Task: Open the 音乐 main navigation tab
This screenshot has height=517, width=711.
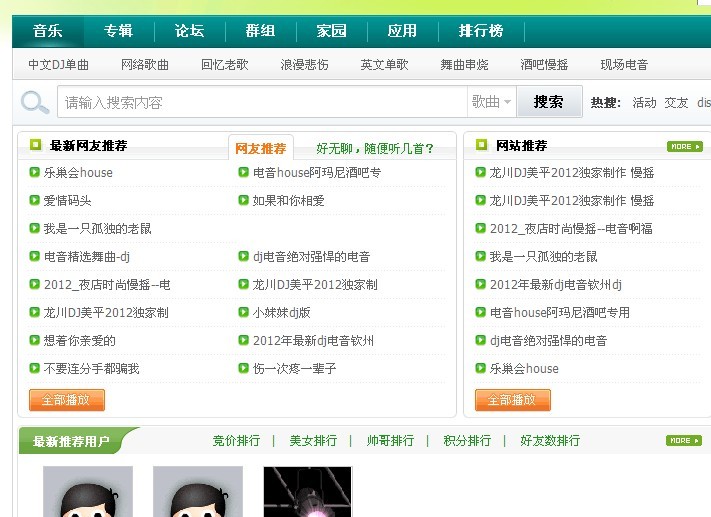Action: coord(48,31)
